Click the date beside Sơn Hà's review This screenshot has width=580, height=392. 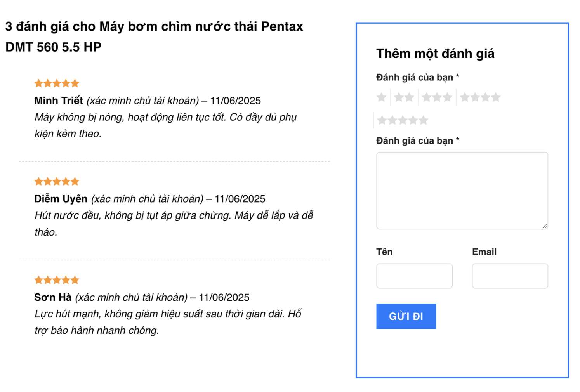click(x=224, y=297)
